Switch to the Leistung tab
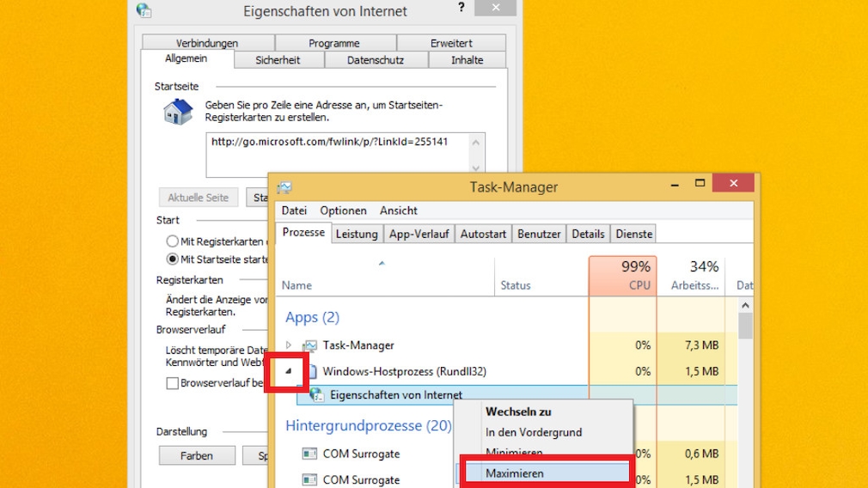Viewport: 868px width, 488px height. [357, 234]
